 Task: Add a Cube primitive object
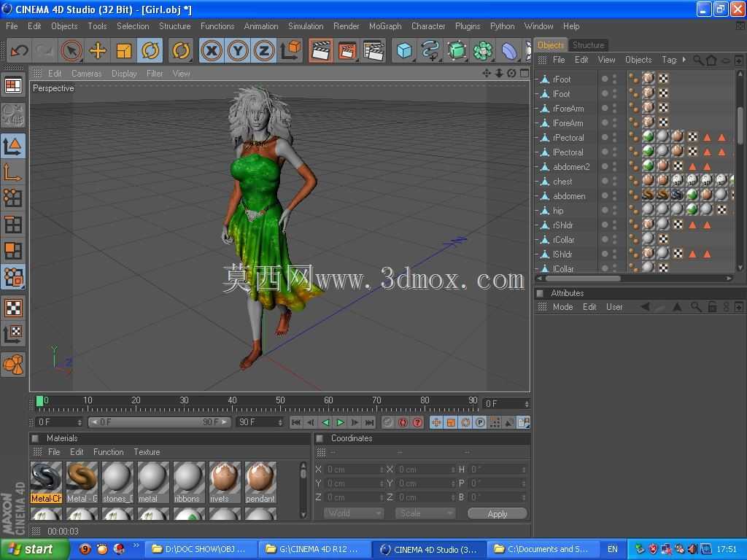point(404,50)
